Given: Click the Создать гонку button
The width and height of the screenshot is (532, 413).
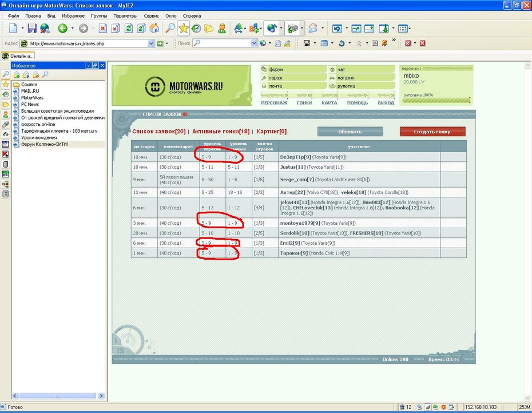Looking at the screenshot, I should pyautogui.click(x=432, y=132).
